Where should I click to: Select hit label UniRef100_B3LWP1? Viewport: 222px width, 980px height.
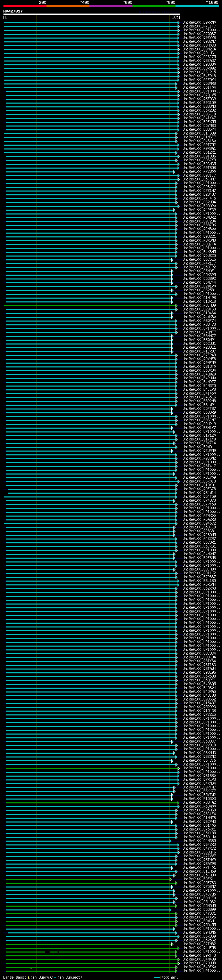199,405
